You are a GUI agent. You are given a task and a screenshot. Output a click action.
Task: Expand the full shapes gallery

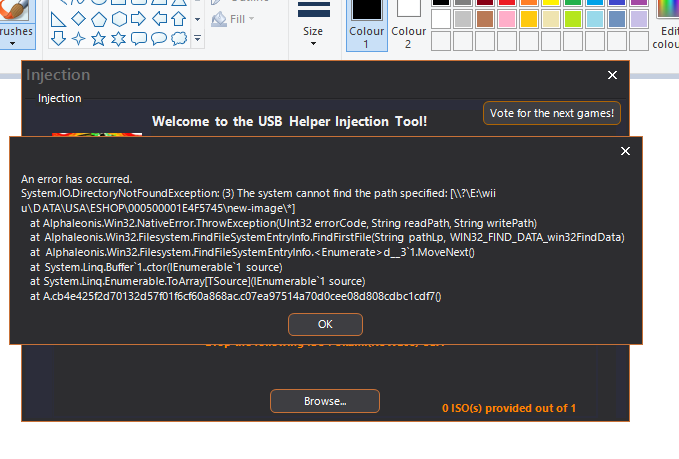[197, 39]
